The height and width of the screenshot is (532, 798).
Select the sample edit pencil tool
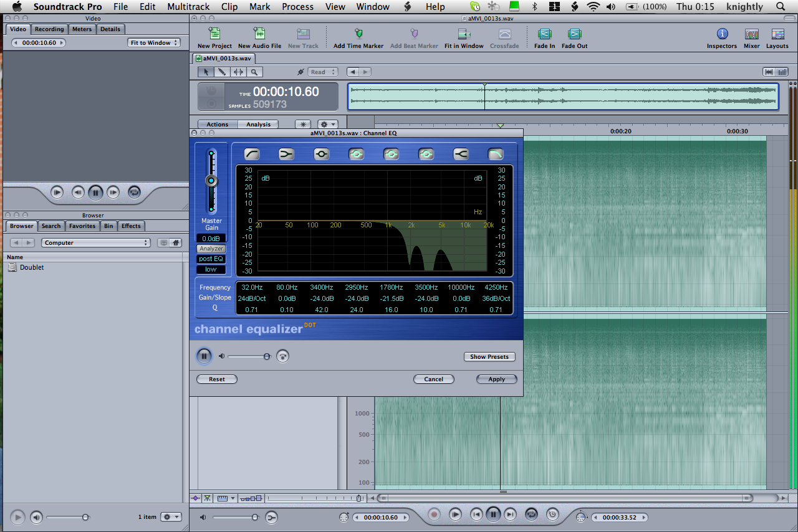pos(222,72)
